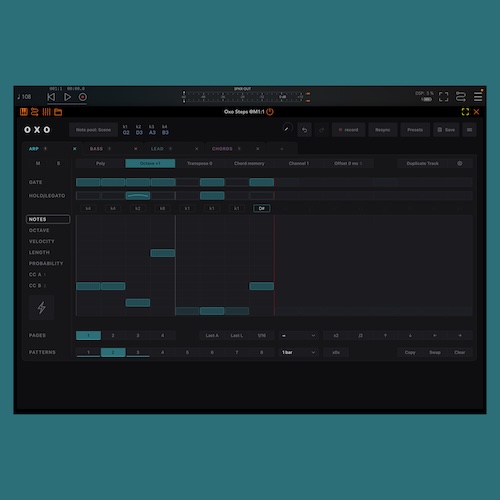Open the Transpose 0 selector
This screenshot has height=500, width=500.
click(200, 163)
